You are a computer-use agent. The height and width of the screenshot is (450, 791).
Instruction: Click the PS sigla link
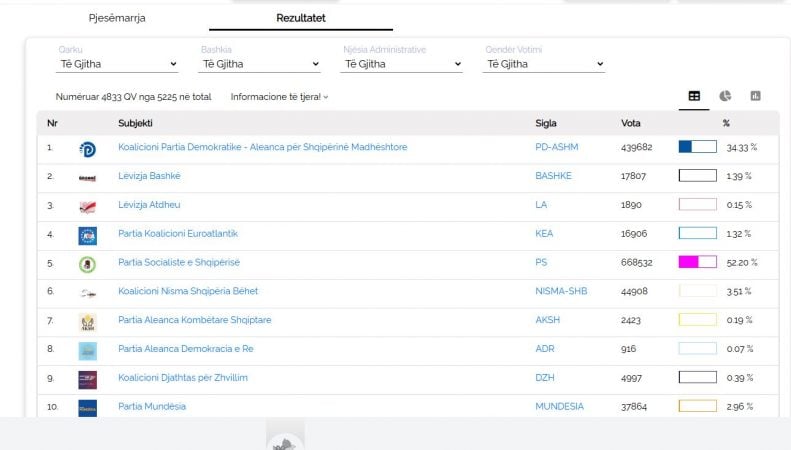coord(541,262)
